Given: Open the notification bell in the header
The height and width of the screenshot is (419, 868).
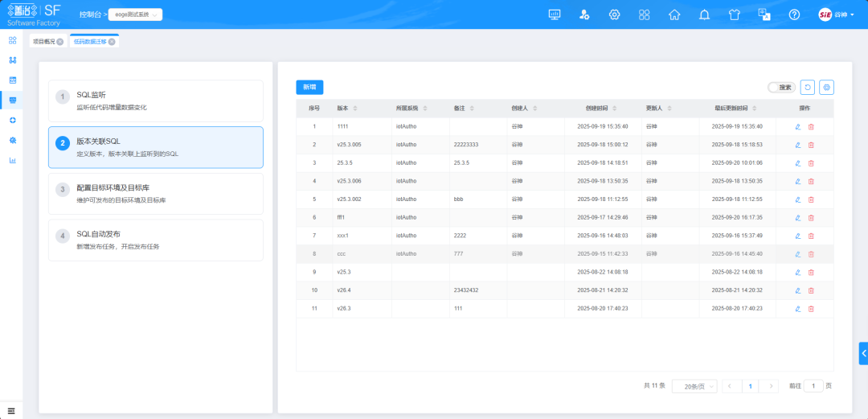Looking at the screenshot, I should pos(704,14).
